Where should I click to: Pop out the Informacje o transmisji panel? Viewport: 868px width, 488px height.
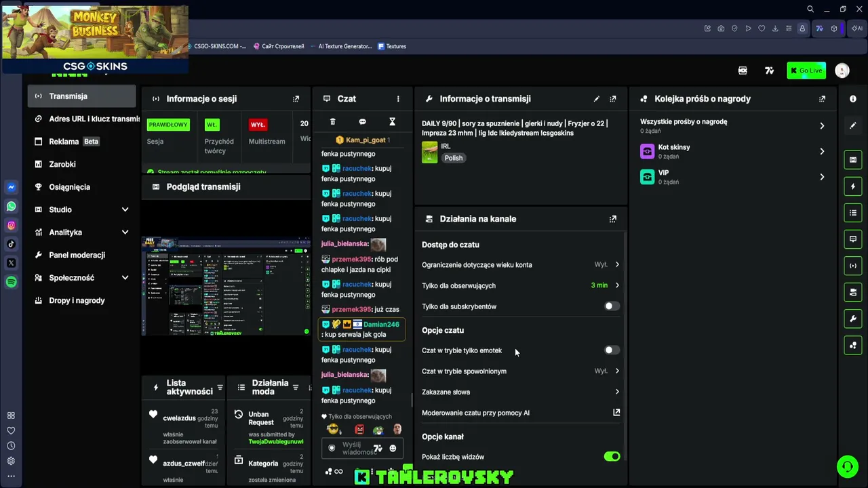tap(613, 99)
